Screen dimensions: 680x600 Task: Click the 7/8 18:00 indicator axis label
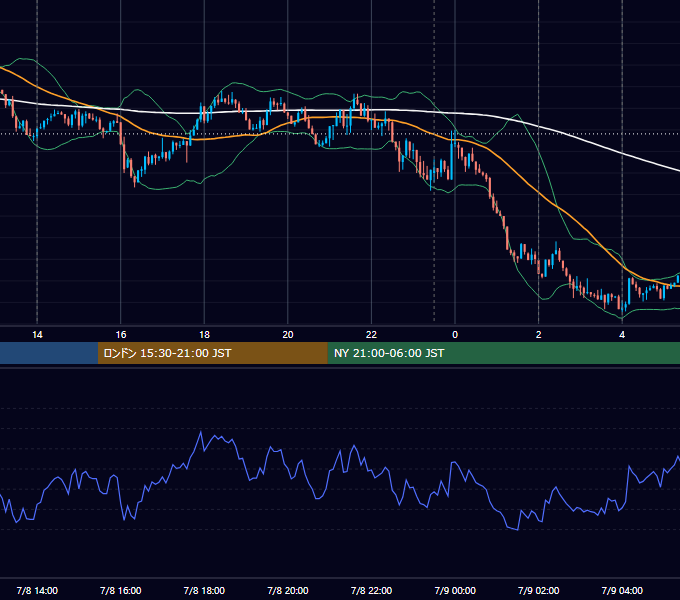(204, 591)
